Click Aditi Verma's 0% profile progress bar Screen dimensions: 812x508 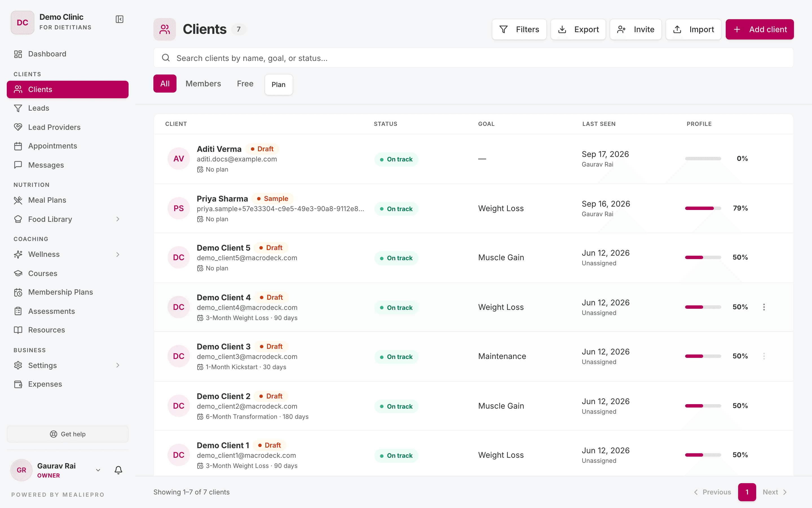coord(703,159)
